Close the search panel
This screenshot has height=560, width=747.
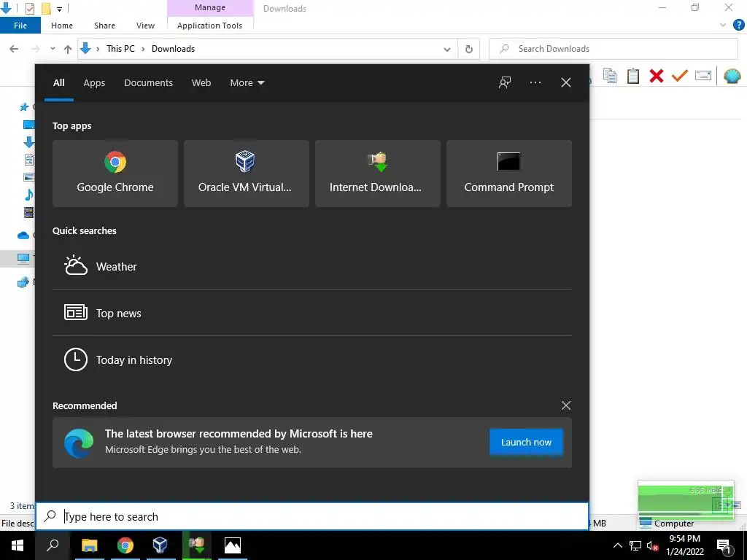tap(565, 82)
